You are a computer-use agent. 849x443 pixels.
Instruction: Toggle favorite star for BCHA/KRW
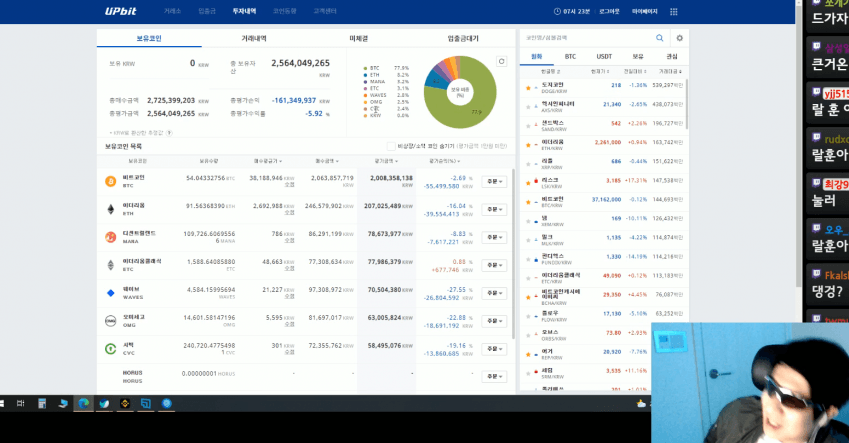pyautogui.click(x=528, y=297)
